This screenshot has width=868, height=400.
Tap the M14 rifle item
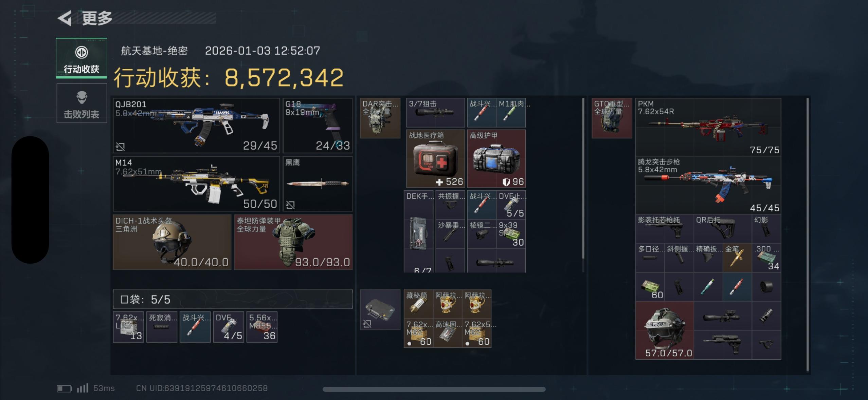tap(196, 184)
